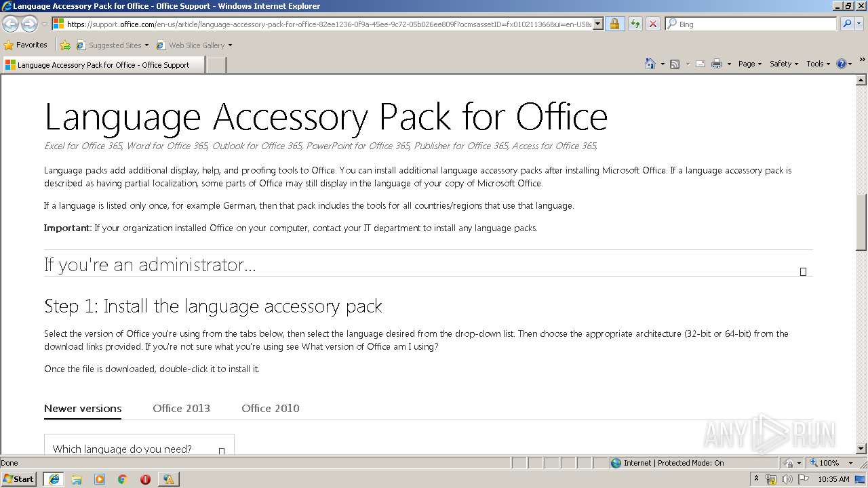Image resolution: width=868 pixels, height=488 pixels.
Task: Open the Safety menu
Action: tap(784, 64)
